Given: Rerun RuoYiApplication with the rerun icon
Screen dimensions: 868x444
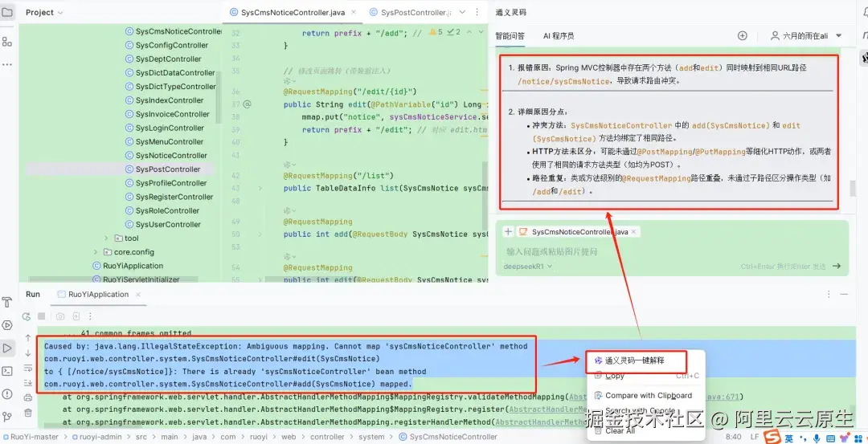Looking at the screenshot, I should tap(26, 316).
